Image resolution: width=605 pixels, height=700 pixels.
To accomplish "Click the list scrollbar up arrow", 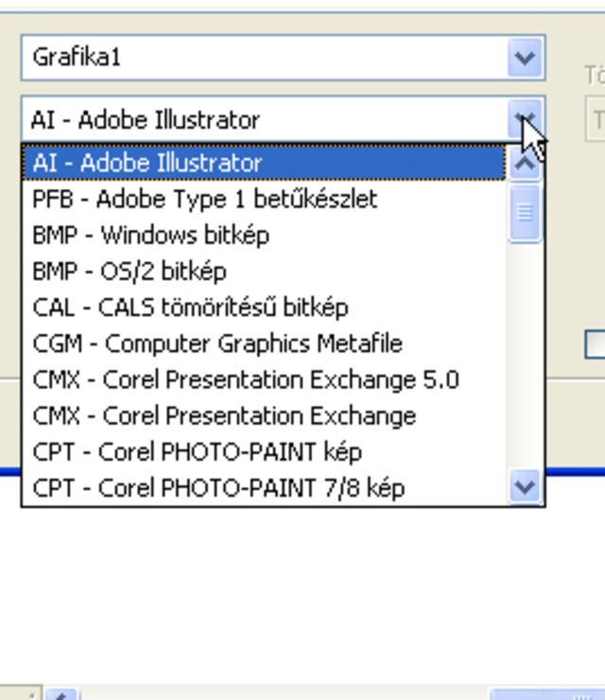I will 526,164.
